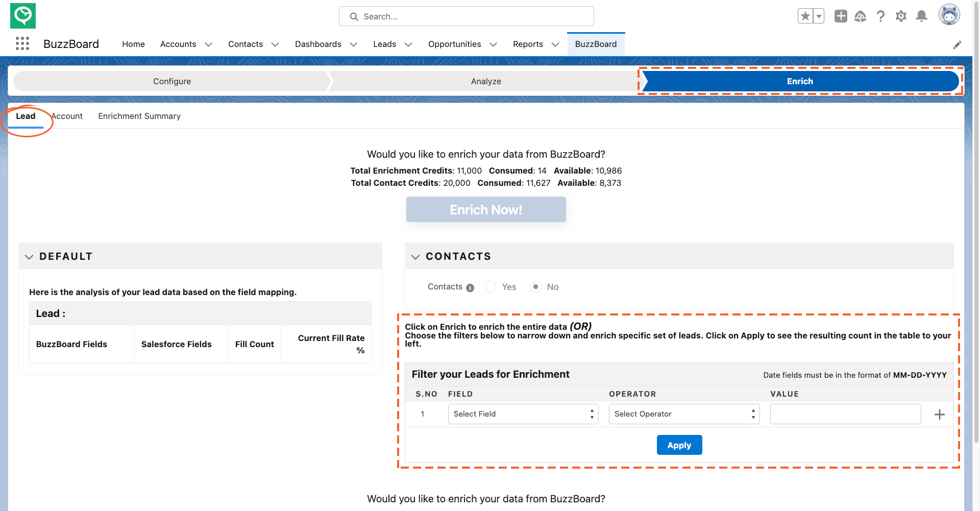
Task: Open the Dashboards tab
Action: coord(318,44)
